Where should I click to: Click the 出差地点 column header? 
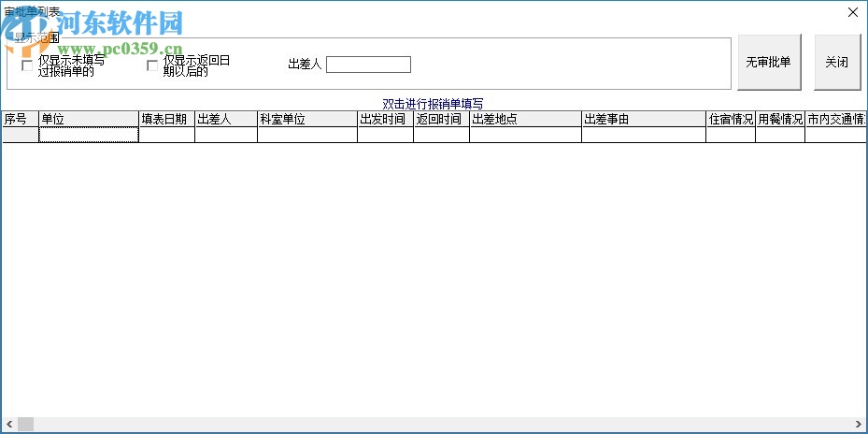(525, 119)
